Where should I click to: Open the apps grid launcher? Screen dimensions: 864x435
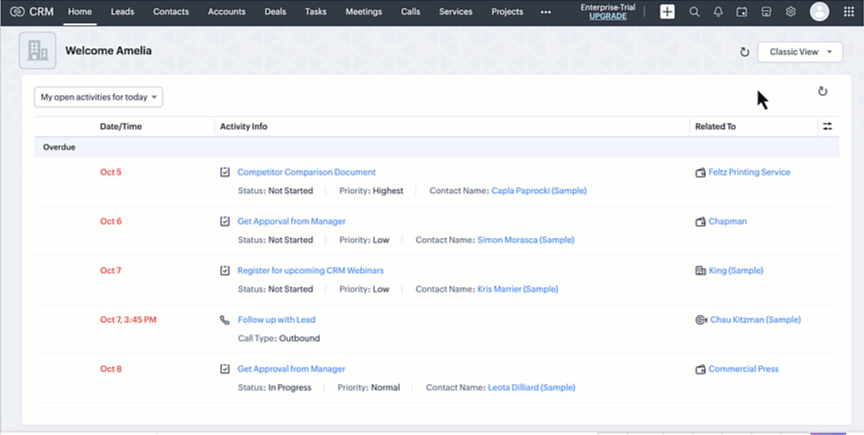tap(849, 12)
